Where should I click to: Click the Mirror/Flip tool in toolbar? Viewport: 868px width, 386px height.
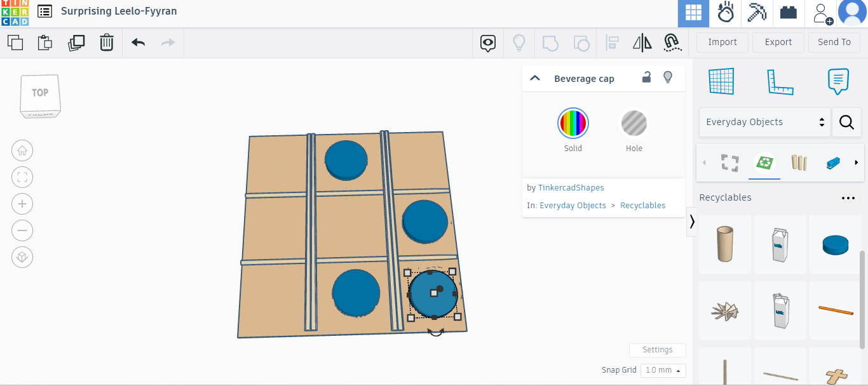point(642,43)
